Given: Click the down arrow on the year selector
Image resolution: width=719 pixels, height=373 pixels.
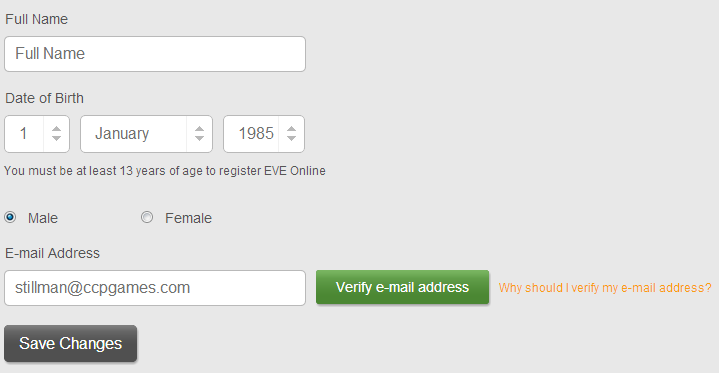Looking at the screenshot, I should (291, 138).
